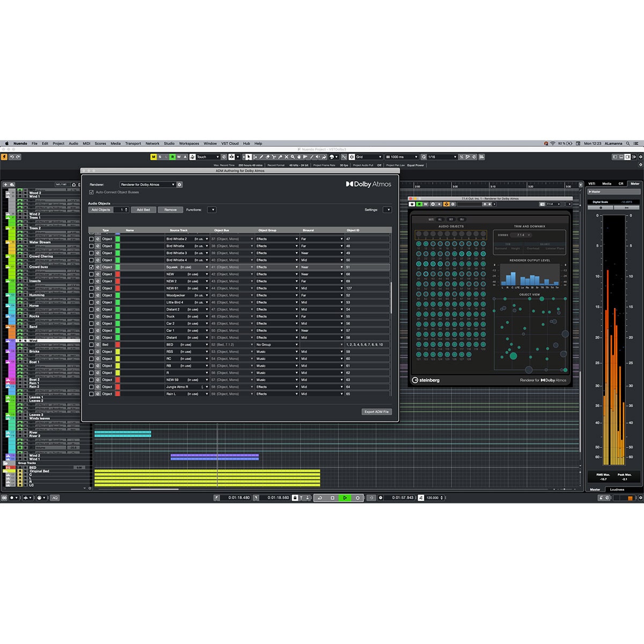Uncheck Auto-Connect Object Busses checkbox
Image resolution: width=644 pixels, height=644 pixels.
coord(91,192)
